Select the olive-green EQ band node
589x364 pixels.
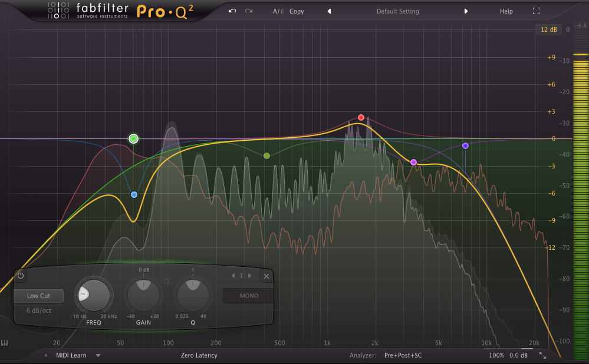point(266,155)
